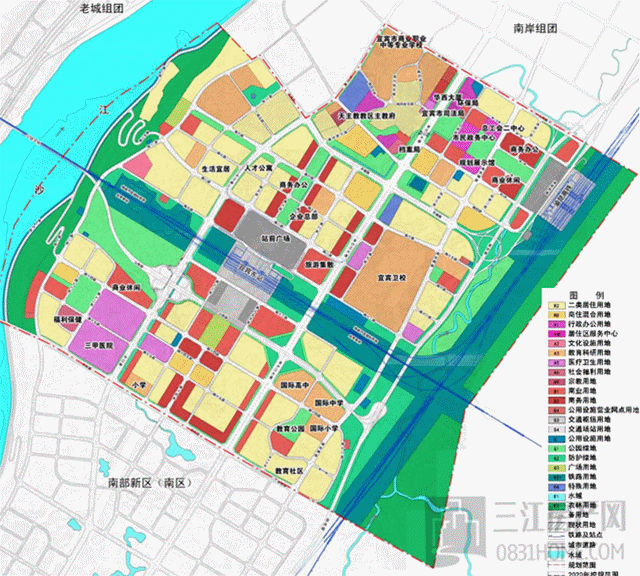Click the 二类居住用地 legend color swatch
The image size is (640, 576).
556,305
